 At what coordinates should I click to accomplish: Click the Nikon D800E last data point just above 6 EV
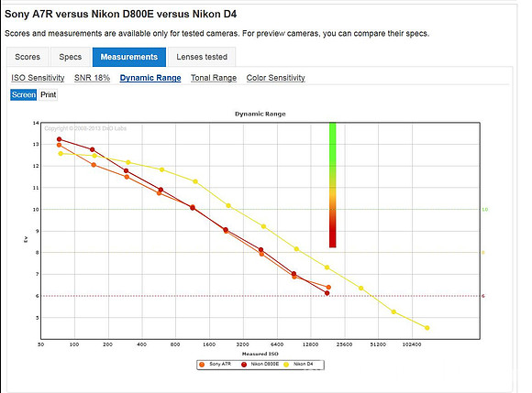pyautogui.click(x=327, y=293)
